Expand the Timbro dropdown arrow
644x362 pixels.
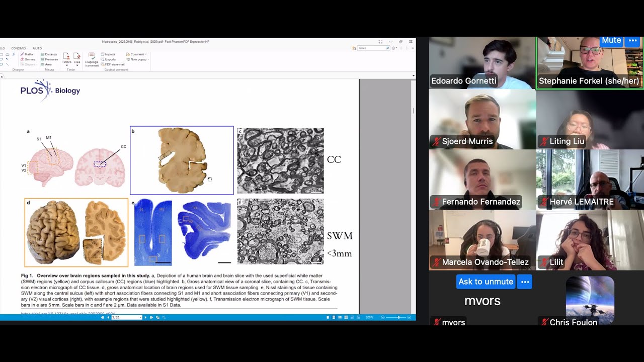pos(67,65)
